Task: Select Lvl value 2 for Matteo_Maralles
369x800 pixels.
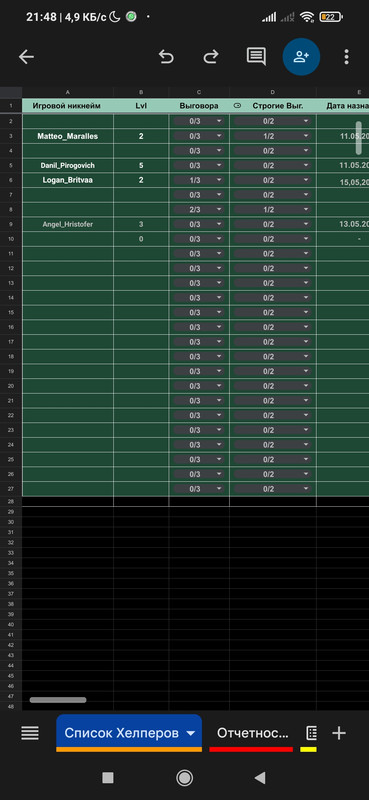Action: [141, 136]
